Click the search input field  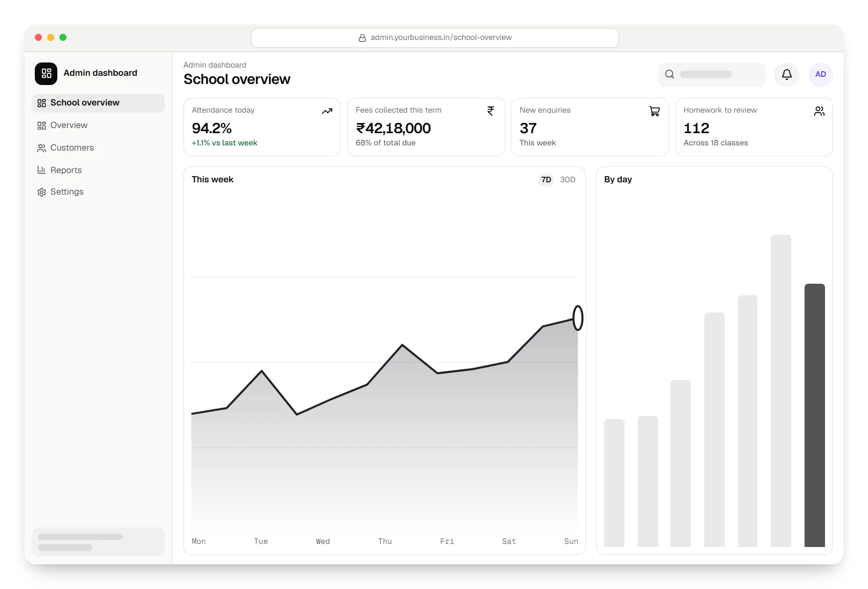click(x=711, y=74)
